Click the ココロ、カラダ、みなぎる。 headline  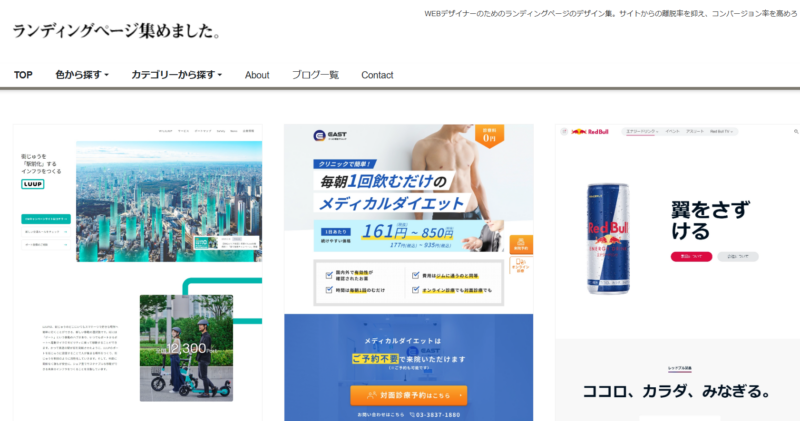(677, 391)
